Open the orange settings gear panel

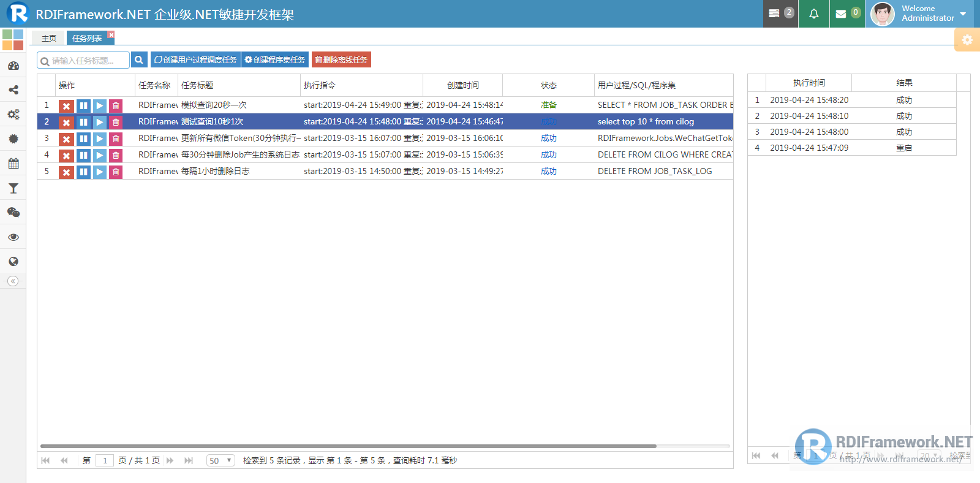point(967,40)
